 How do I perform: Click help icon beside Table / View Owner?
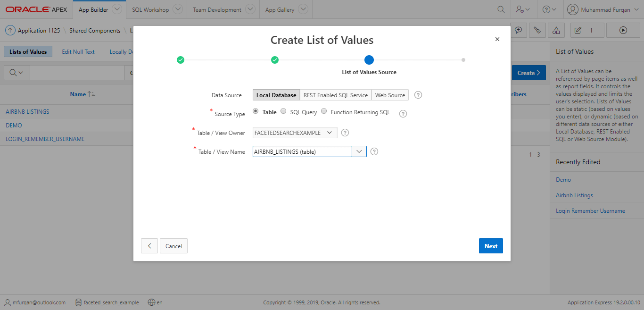[x=345, y=133]
